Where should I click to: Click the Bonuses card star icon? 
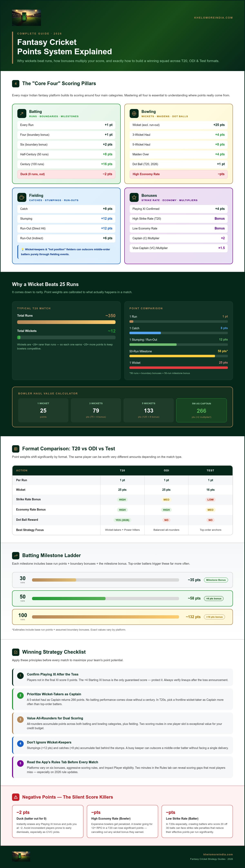click(x=134, y=197)
